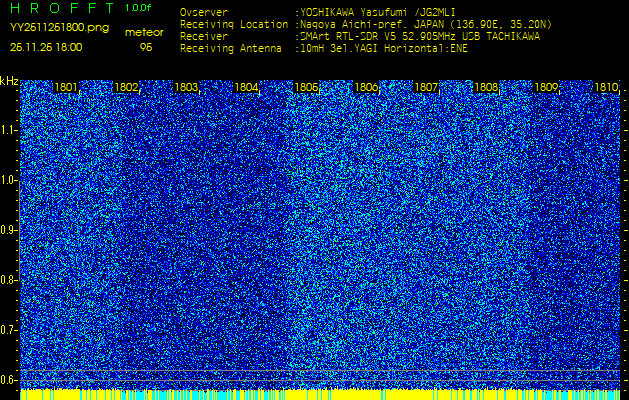Click the HROFFT title text

(63, 8)
